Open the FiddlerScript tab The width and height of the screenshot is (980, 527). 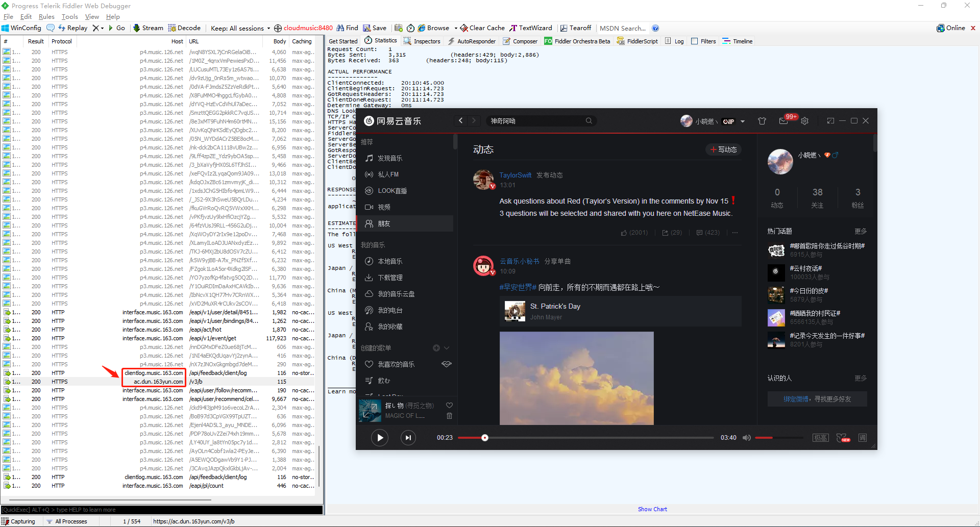(638, 41)
